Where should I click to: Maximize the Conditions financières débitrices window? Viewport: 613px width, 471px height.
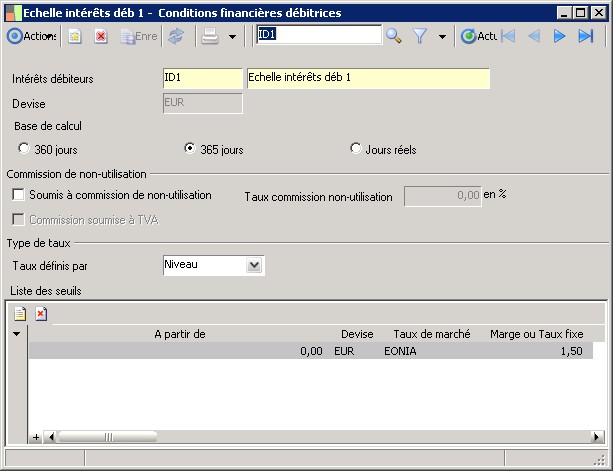(x=581, y=13)
